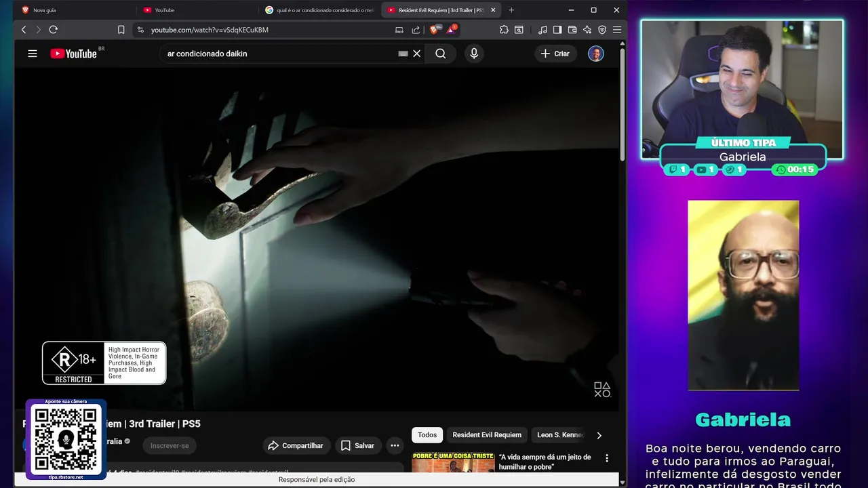Click the video player to pause
The width and height of the screenshot is (868, 488).
coord(317,239)
